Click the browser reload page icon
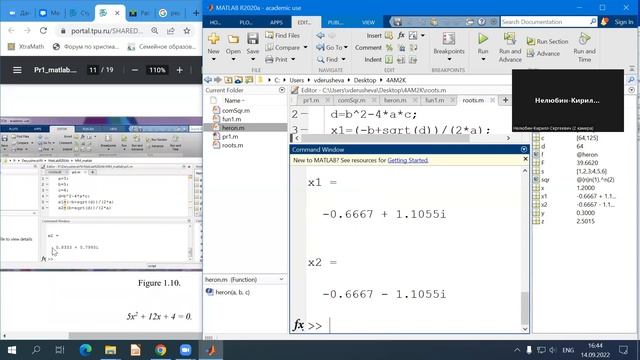 pos(43,31)
